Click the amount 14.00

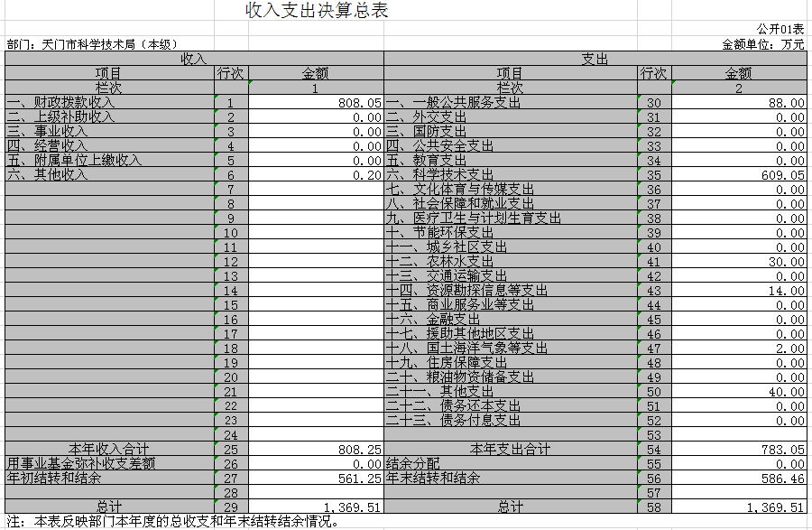click(739, 291)
